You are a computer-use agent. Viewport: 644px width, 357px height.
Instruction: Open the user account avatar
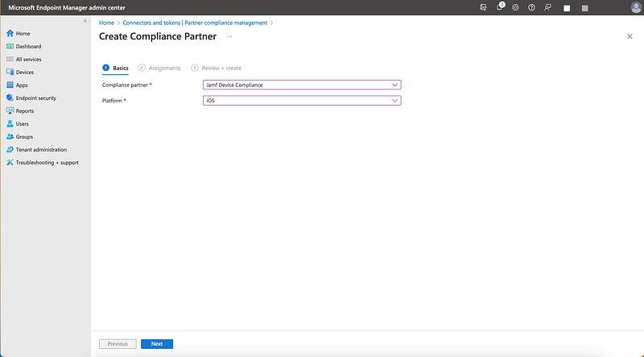[x=636, y=7]
